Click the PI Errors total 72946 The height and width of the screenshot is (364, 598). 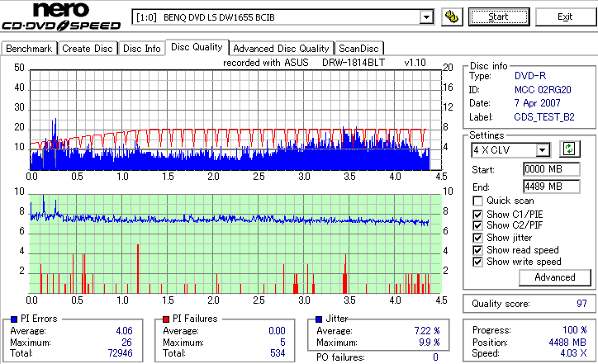click(x=120, y=353)
